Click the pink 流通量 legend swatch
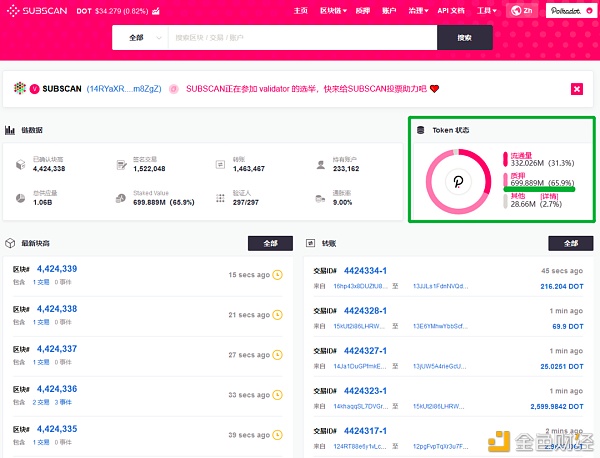This screenshot has width=600, height=458. pos(505,159)
